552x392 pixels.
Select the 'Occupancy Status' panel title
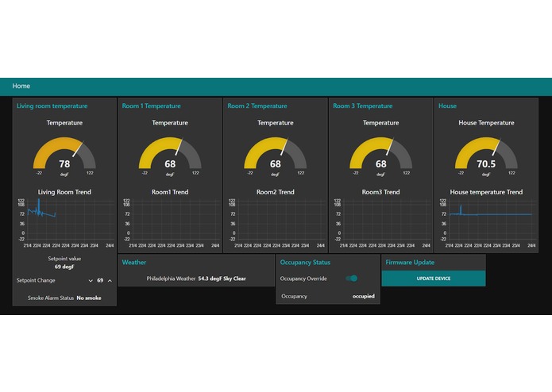305,263
